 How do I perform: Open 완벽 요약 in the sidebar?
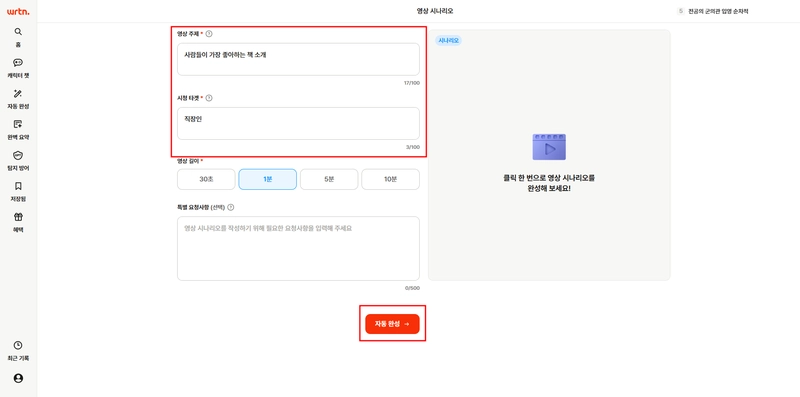click(18, 129)
